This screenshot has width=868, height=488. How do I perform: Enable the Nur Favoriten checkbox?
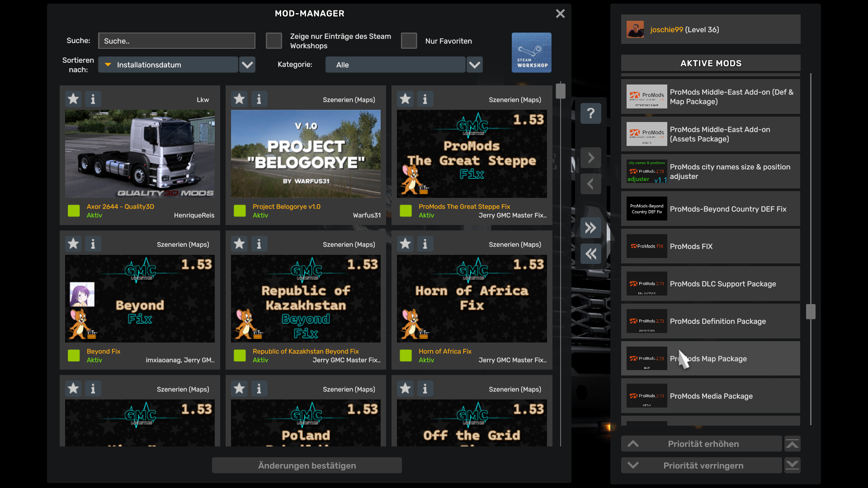(x=409, y=41)
